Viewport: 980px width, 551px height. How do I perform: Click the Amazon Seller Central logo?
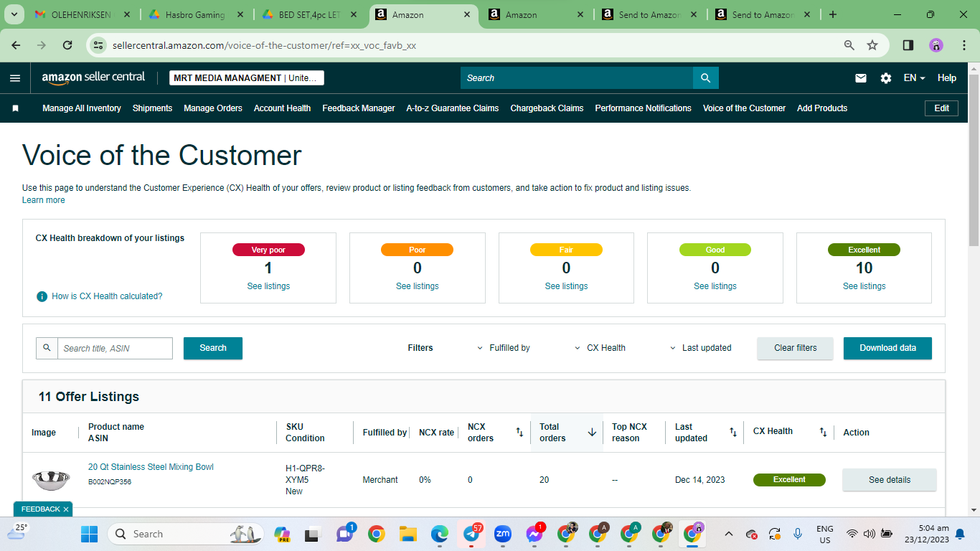(x=93, y=77)
